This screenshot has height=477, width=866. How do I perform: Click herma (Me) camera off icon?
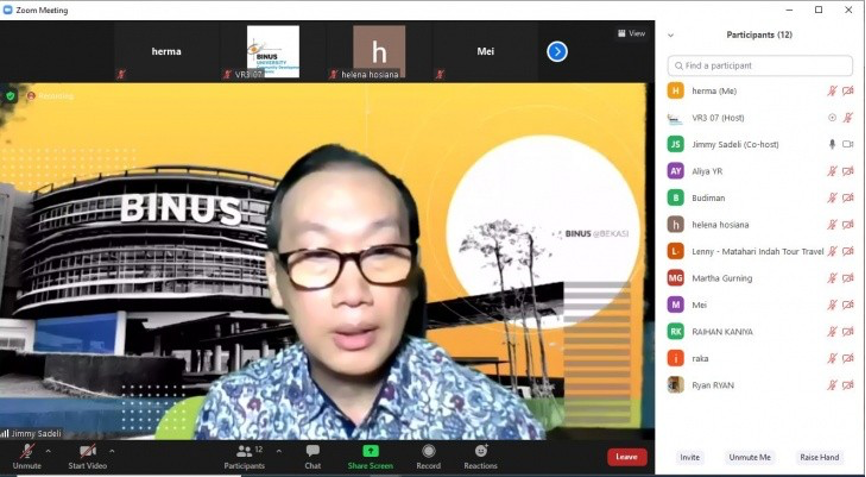tap(848, 91)
